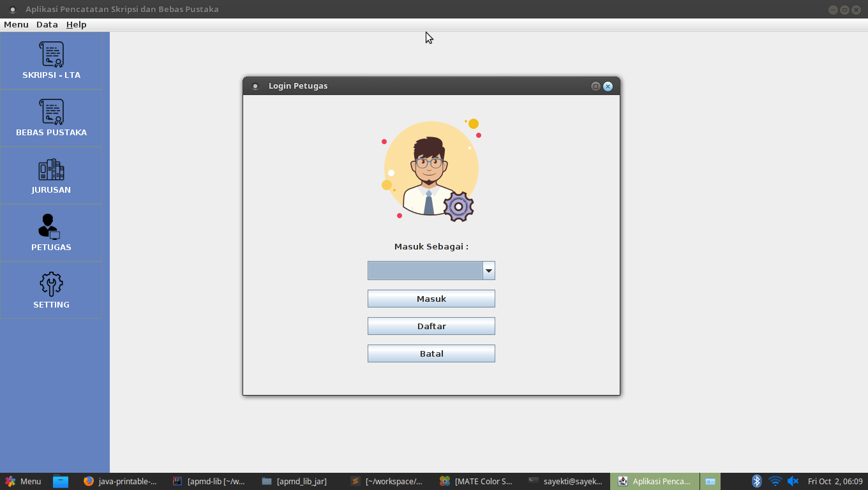868x490 pixels.
Task: Open the BEBAS PUSTAKA sidebar icon
Action: click(x=51, y=112)
